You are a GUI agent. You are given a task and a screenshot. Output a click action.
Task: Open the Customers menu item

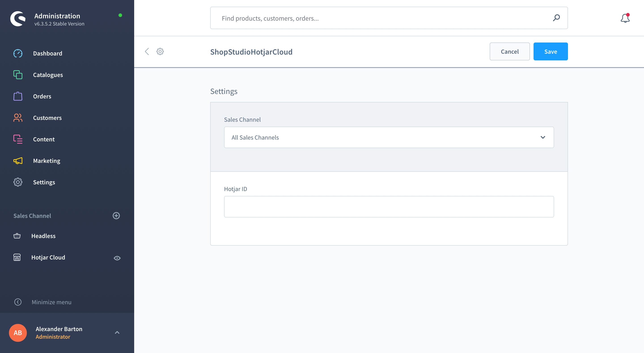pos(47,118)
